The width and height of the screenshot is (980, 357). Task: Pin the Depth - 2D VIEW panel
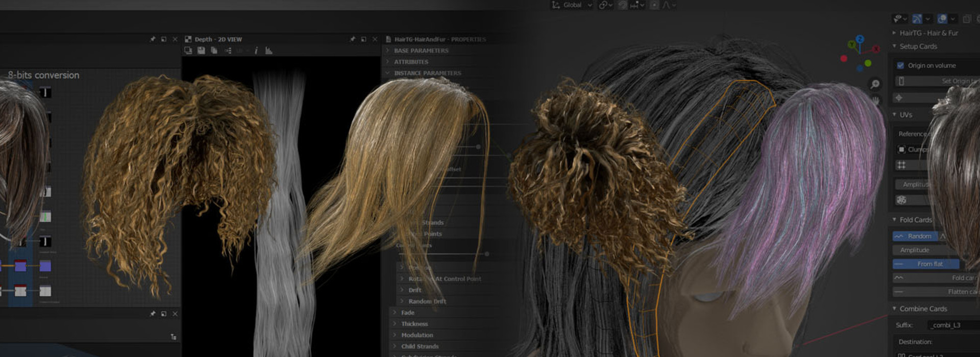[352, 39]
